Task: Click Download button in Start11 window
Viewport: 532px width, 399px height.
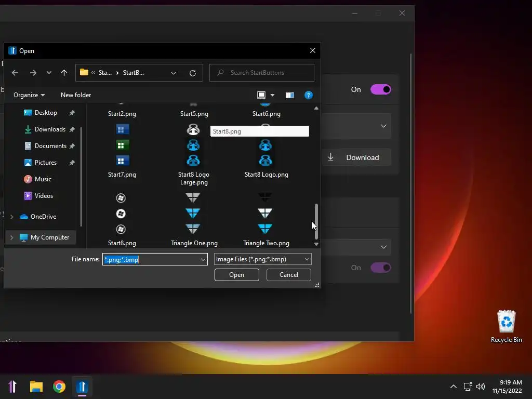Action: point(355,157)
